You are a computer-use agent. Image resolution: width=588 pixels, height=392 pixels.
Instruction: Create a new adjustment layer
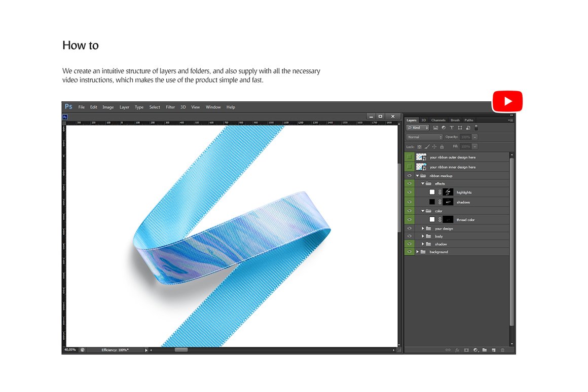click(x=475, y=350)
